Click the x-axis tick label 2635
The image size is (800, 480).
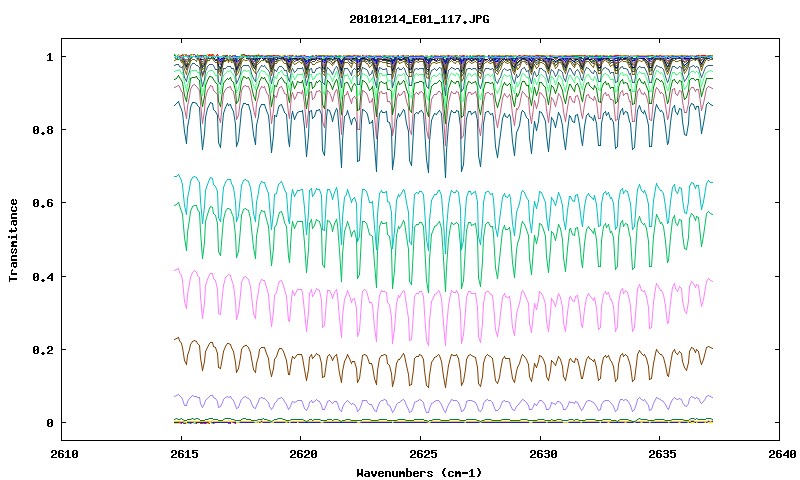pos(662,454)
